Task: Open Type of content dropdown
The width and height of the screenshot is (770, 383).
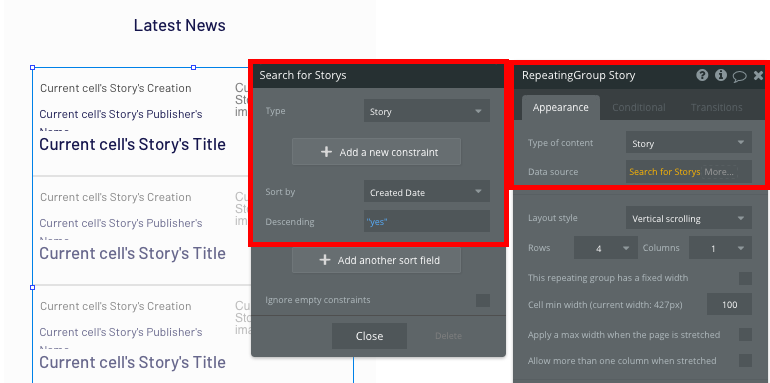Action: pos(688,143)
